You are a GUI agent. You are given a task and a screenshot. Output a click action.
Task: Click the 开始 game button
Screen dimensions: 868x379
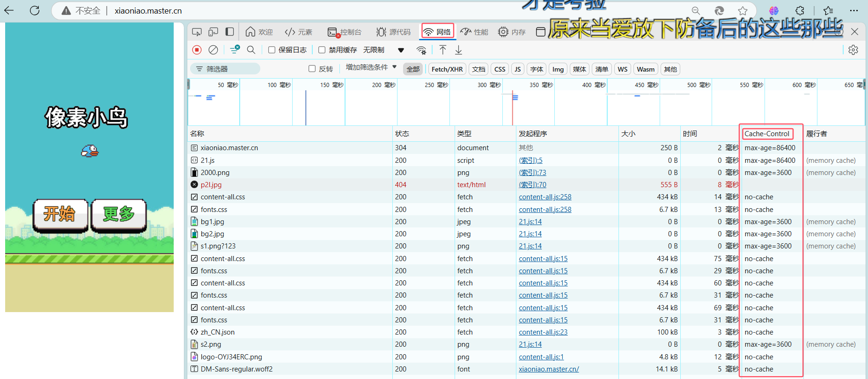[60, 215]
